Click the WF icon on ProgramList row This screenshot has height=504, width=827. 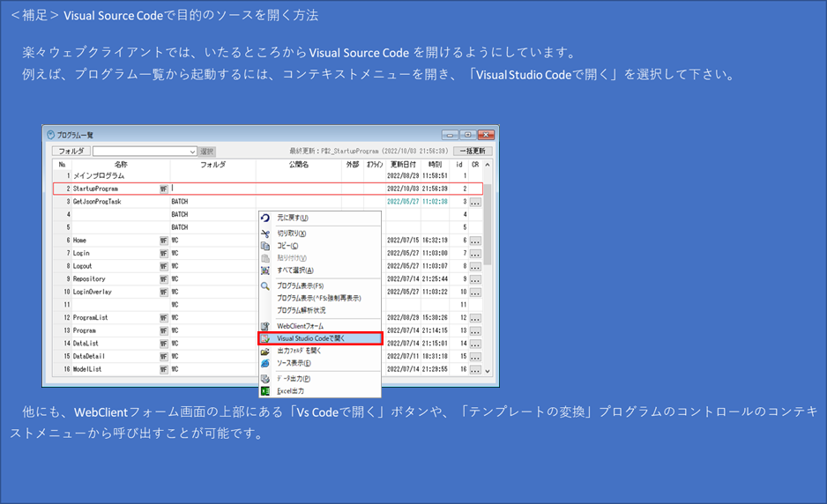point(163,317)
